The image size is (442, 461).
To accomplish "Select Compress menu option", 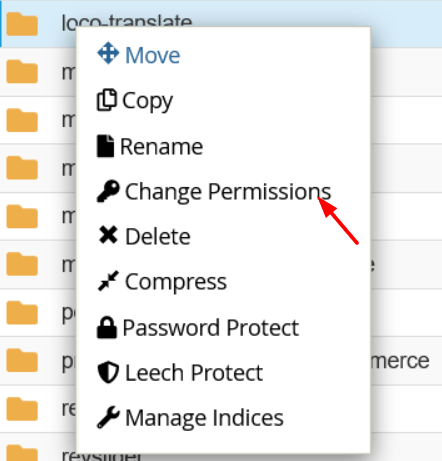I will (176, 283).
